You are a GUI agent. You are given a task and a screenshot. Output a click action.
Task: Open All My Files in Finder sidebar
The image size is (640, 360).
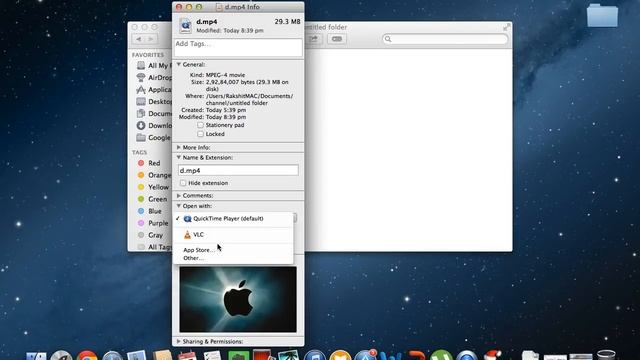(154, 65)
